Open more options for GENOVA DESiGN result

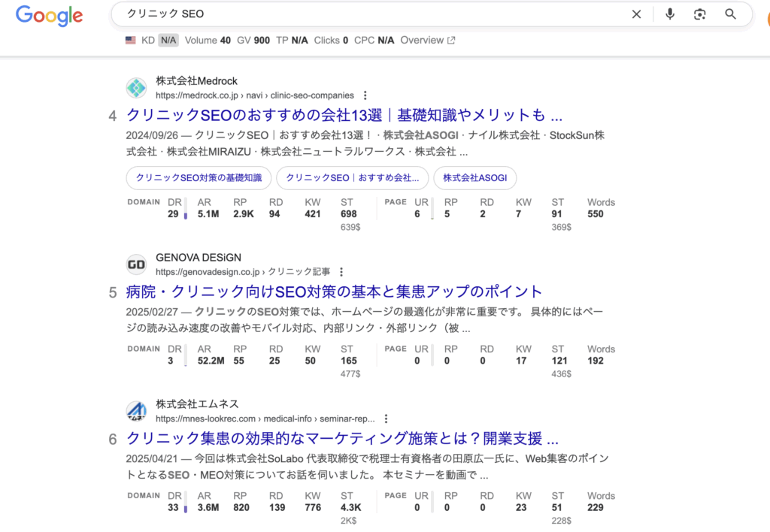pyautogui.click(x=341, y=271)
